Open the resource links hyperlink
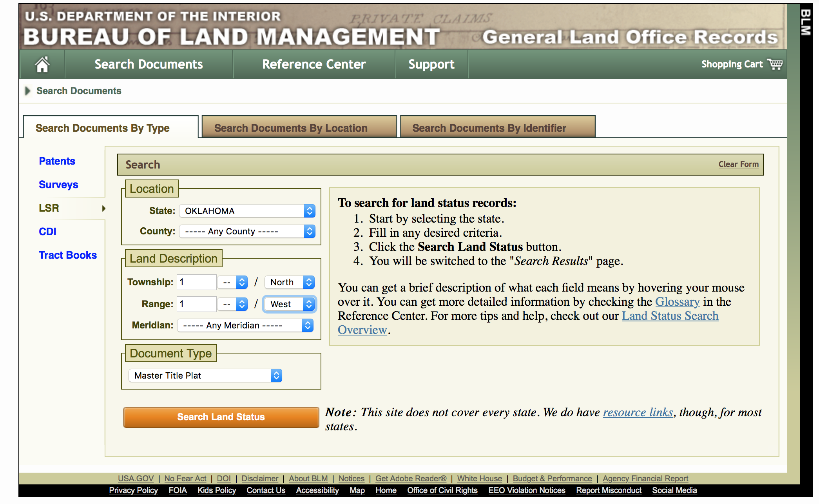Viewport: 819px width, 504px height. pos(638,412)
